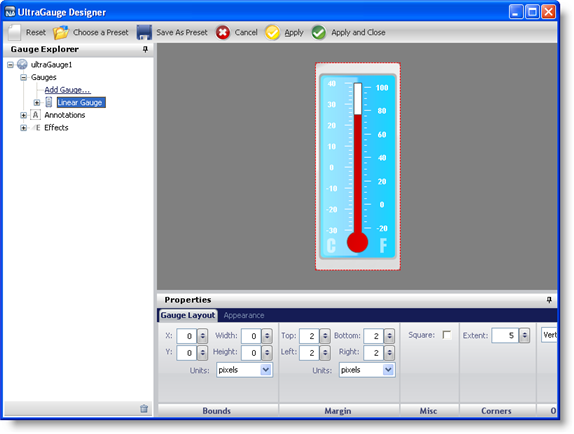574x434 pixels.
Task: Click the ultraGauge1 globe icon
Action: click(x=22, y=64)
